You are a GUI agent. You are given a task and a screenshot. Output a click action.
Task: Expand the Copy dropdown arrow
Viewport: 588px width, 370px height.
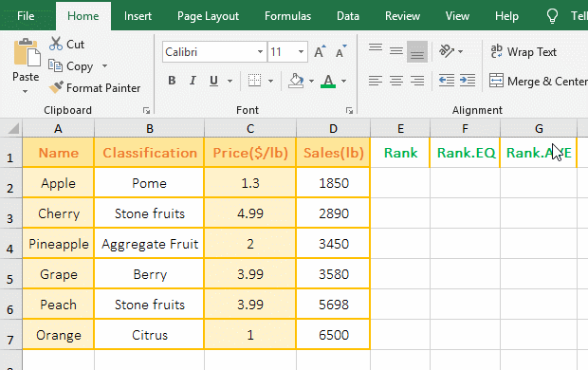(104, 66)
